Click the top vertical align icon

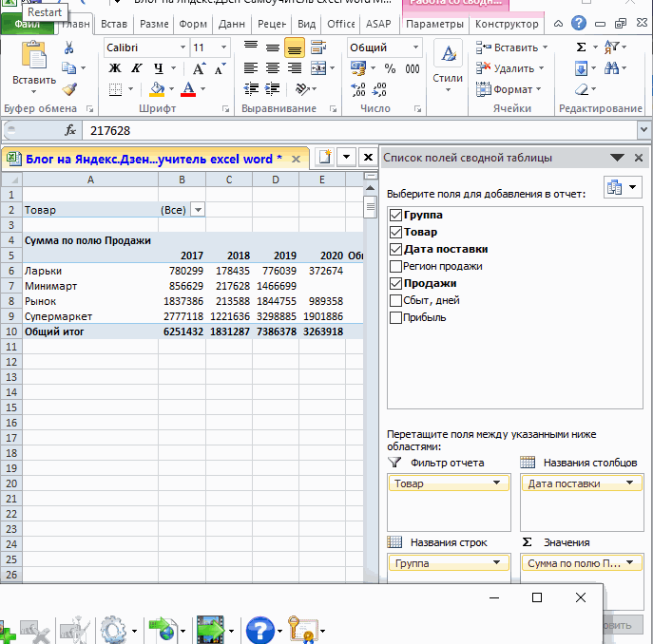(x=251, y=47)
